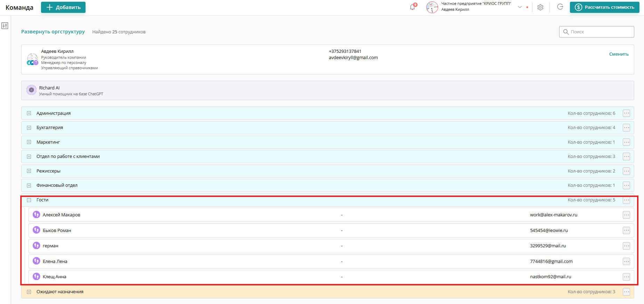Viewport: 644px width, 304px height.
Task: Expand the Маркетинг department
Action: 29,142
